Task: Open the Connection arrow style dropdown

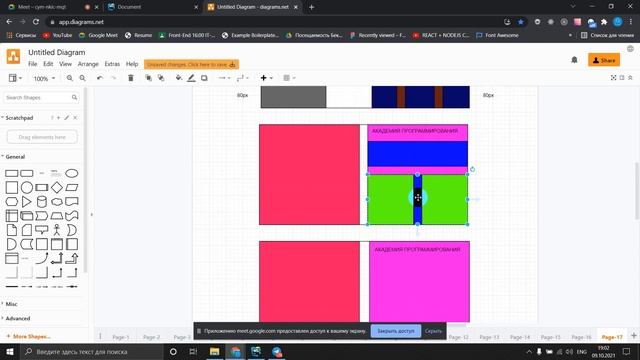Action: click(224, 78)
